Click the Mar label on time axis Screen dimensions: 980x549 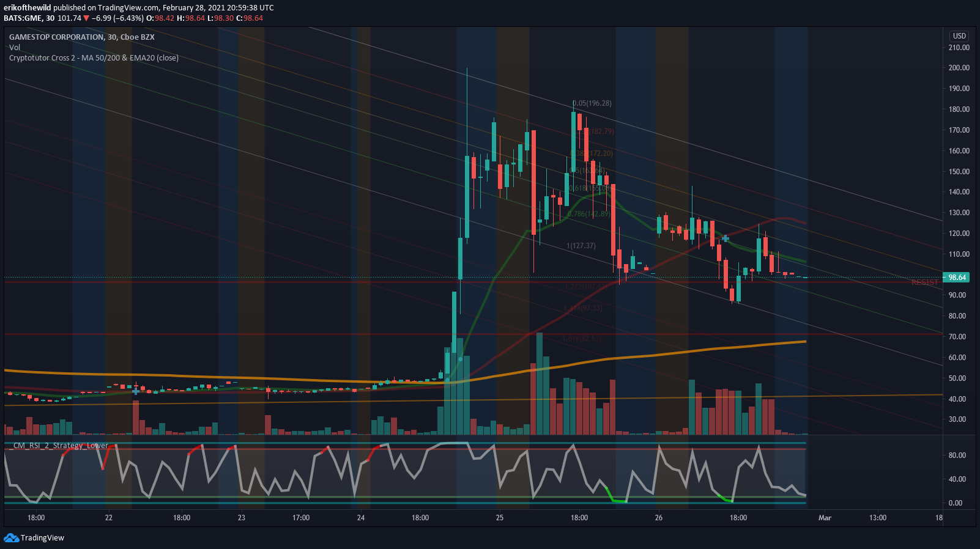tap(825, 518)
